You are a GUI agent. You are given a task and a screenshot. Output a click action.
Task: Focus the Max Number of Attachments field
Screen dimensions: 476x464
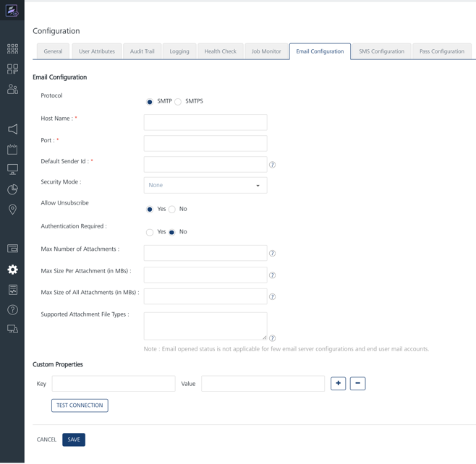point(205,253)
